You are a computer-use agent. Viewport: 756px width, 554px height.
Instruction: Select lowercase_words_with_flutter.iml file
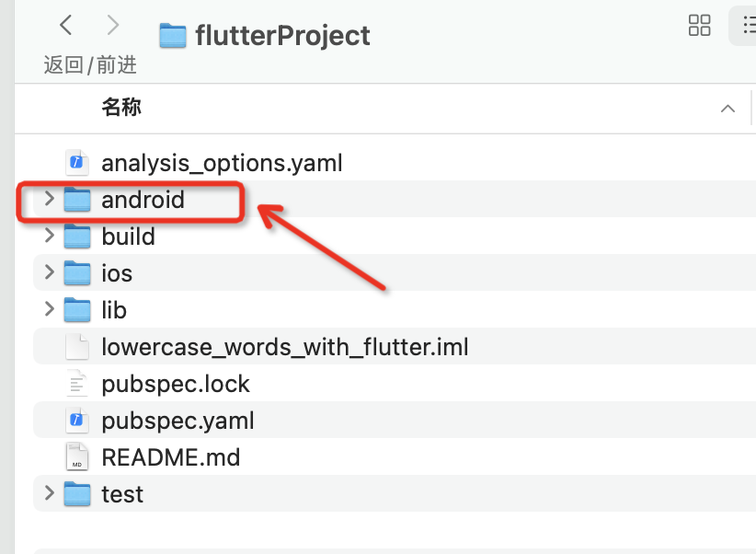pyautogui.click(x=284, y=347)
